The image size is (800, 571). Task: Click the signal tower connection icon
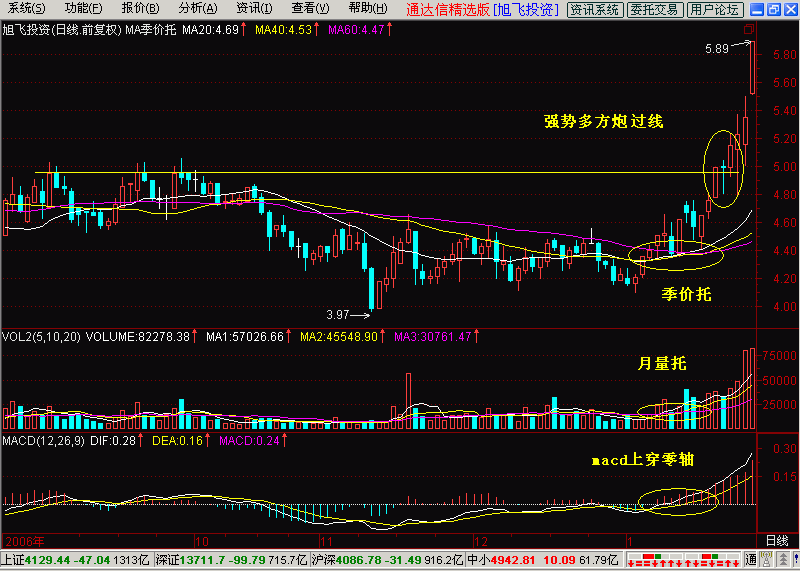click(x=765, y=558)
